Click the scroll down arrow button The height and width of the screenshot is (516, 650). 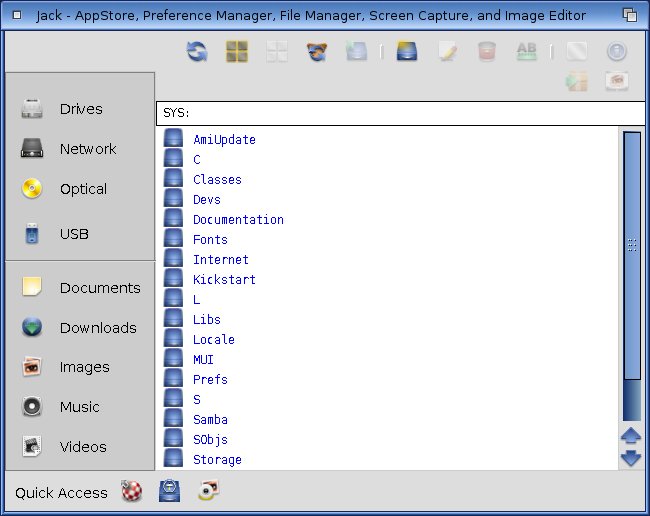coord(631,458)
